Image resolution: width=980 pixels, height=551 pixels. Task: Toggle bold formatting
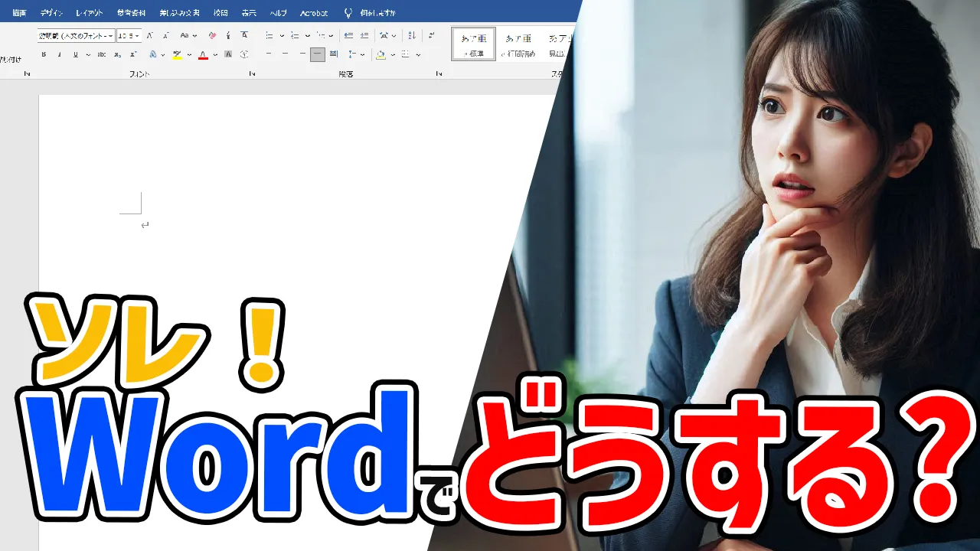coord(44,54)
